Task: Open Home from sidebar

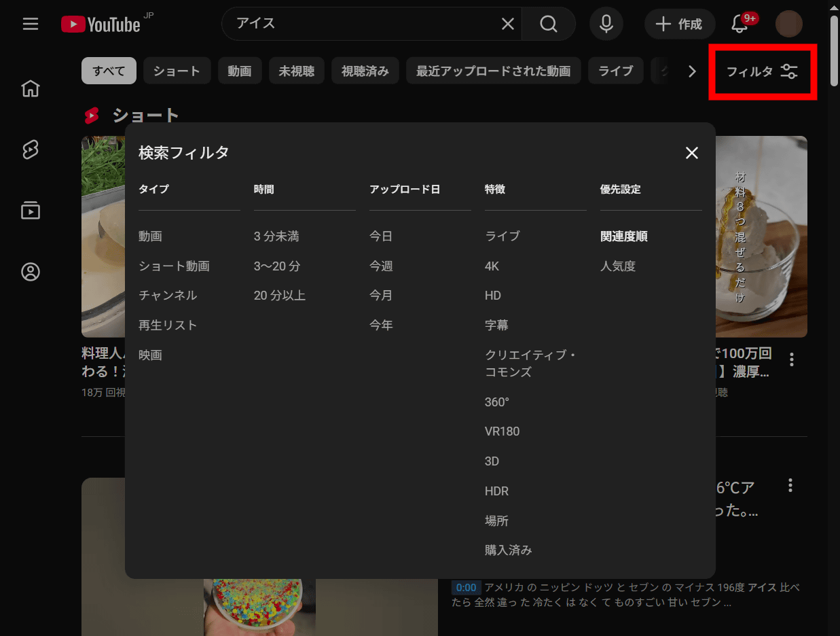Action: tap(31, 88)
